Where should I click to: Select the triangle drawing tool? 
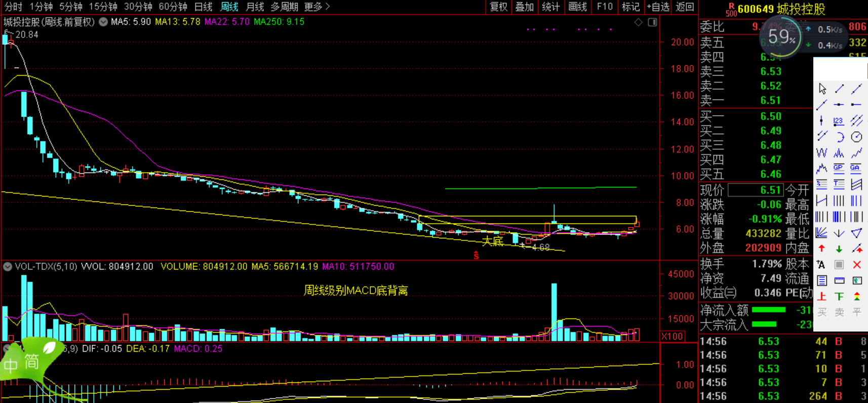pos(856,233)
